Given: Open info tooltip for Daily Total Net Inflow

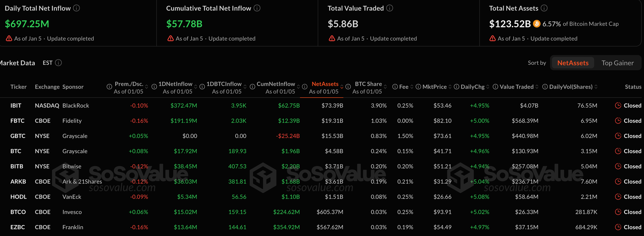Looking at the screenshot, I should 76,8.
